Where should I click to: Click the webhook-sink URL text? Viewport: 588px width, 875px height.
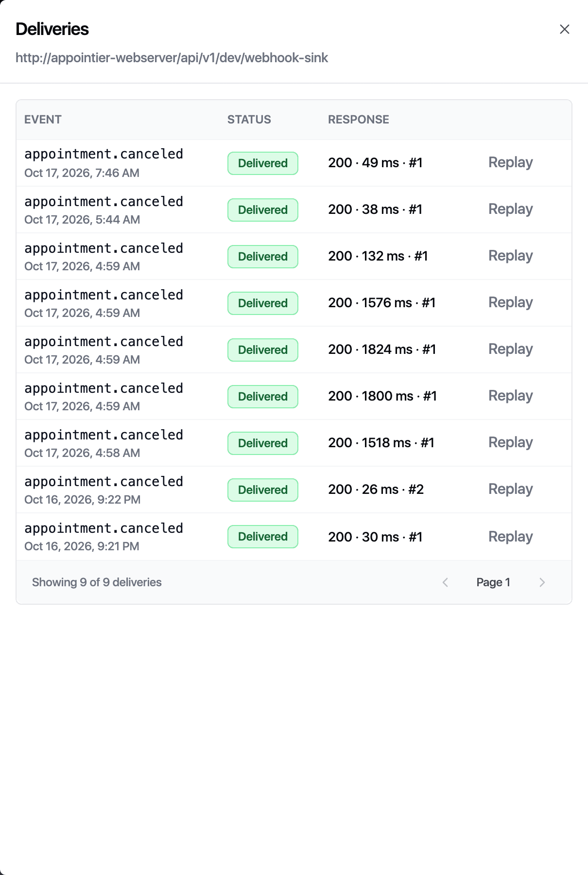coord(172,58)
